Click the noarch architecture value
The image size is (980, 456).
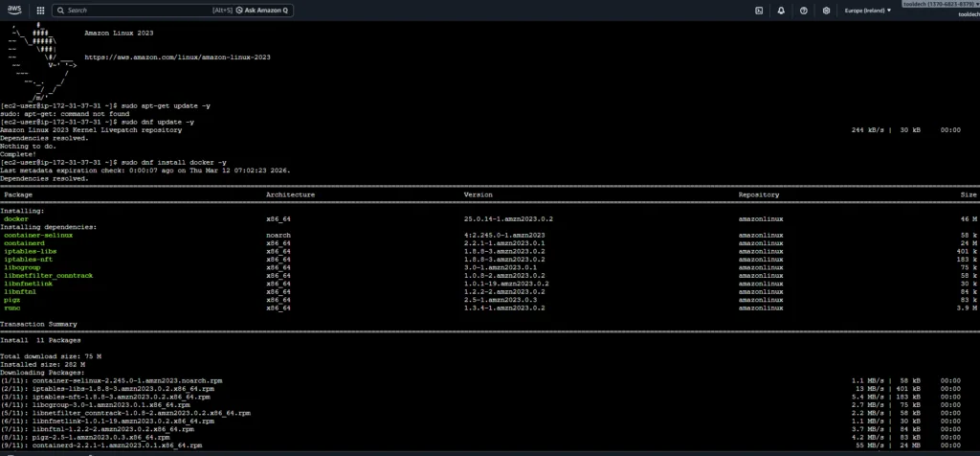coord(278,236)
